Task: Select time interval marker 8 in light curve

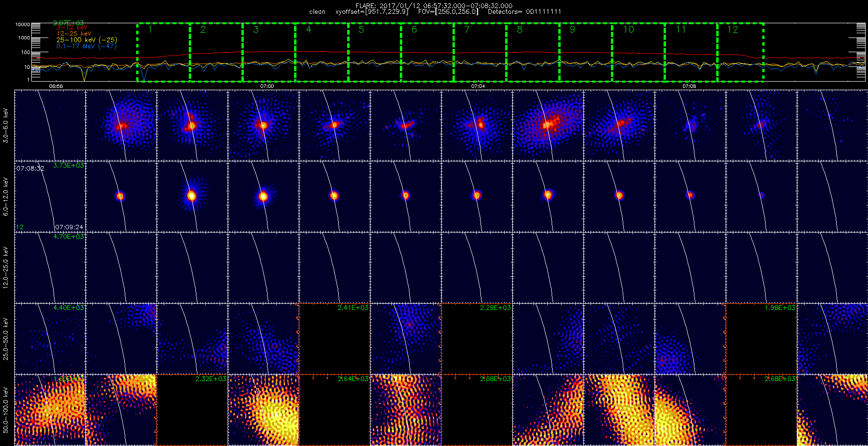Action: click(520, 30)
